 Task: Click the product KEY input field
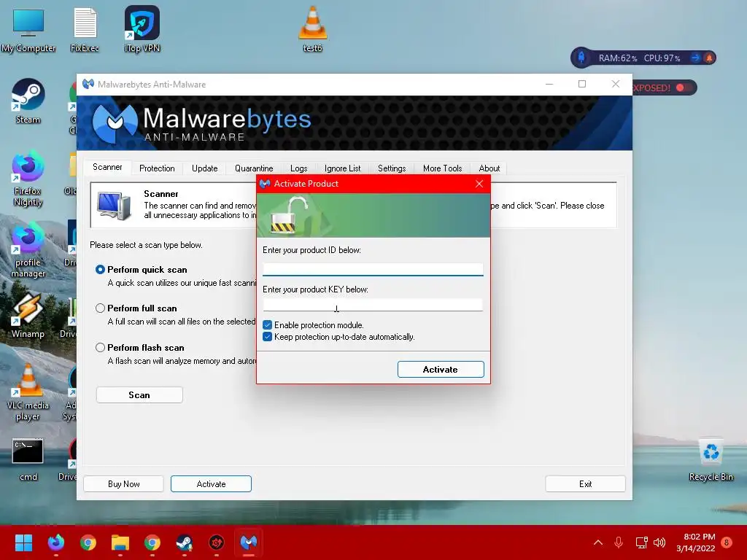[x=373, y=305]
